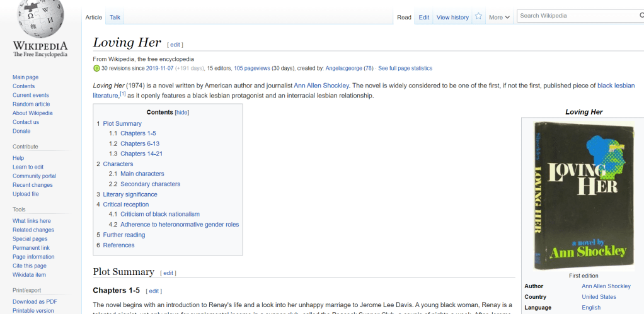
Task: Open Page information
Action: tap(33, 257)
